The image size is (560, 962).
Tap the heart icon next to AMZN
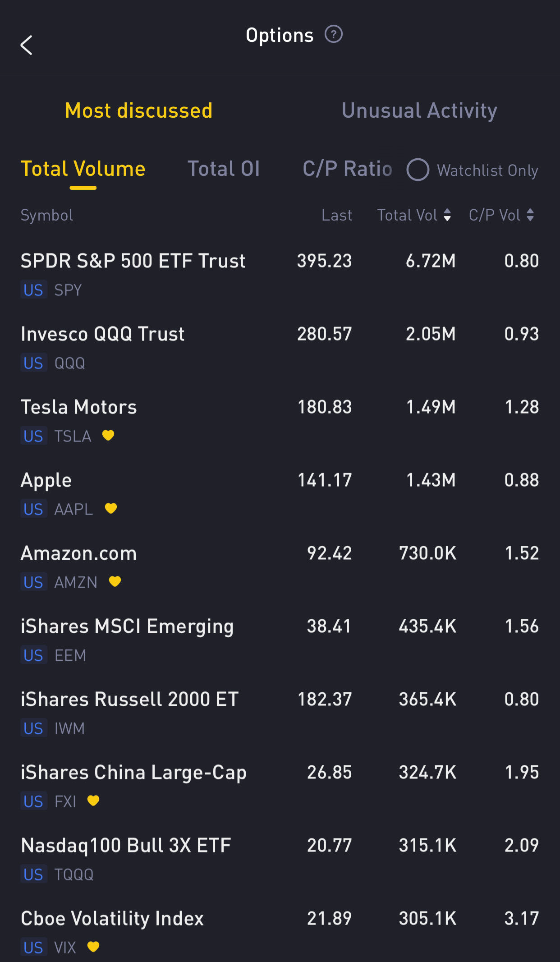pos(115,581)
